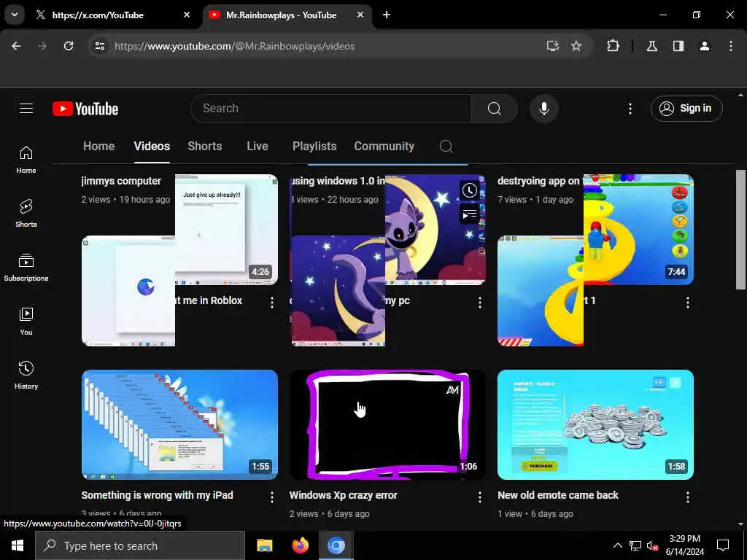Viewport: 747px width, 560px height.
Task: Open the YouTube hamburger guide menu
Action: point(26,109)
